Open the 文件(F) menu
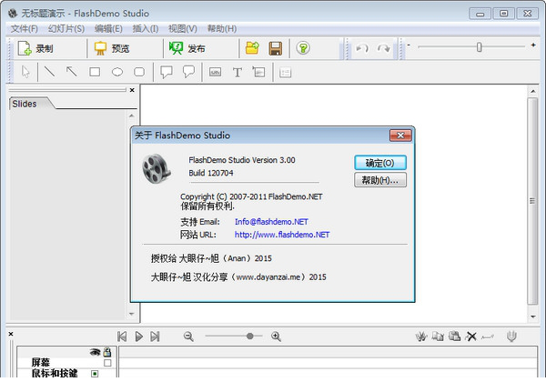The width and height of the screenshot is (546, 392). coord(24,28)
